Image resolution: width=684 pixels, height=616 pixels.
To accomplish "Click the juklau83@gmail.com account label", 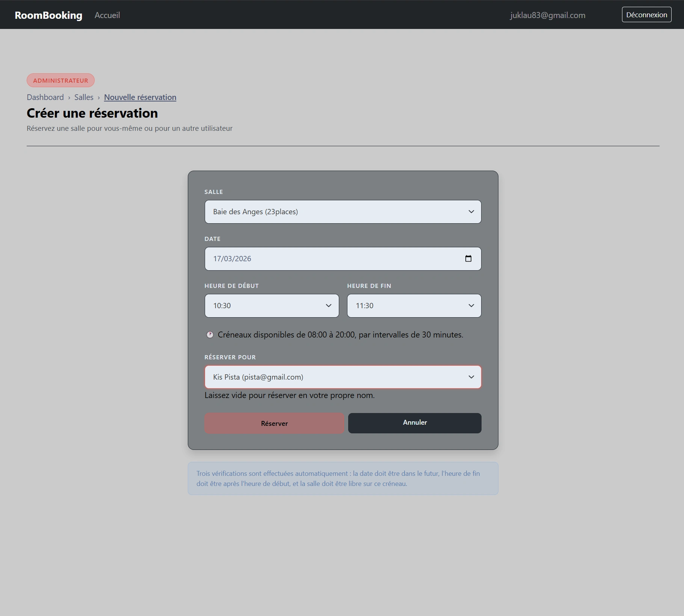I will [x=547, y=15].
